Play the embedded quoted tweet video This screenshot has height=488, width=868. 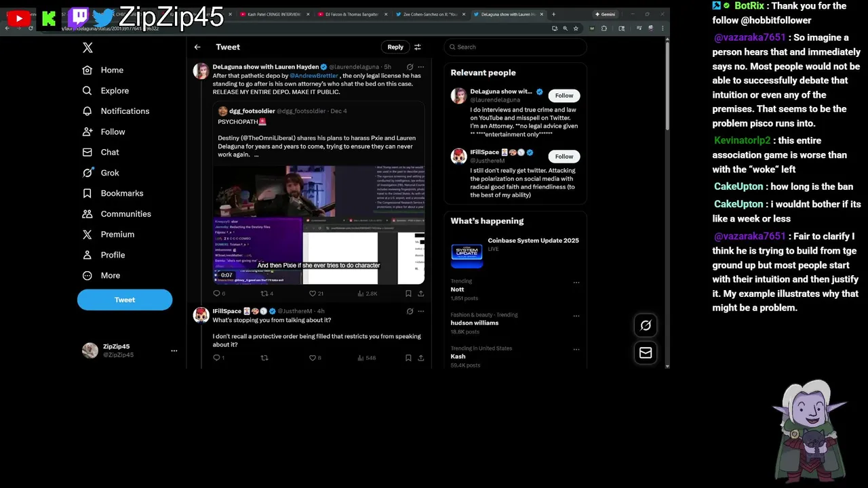pos(319,225)
